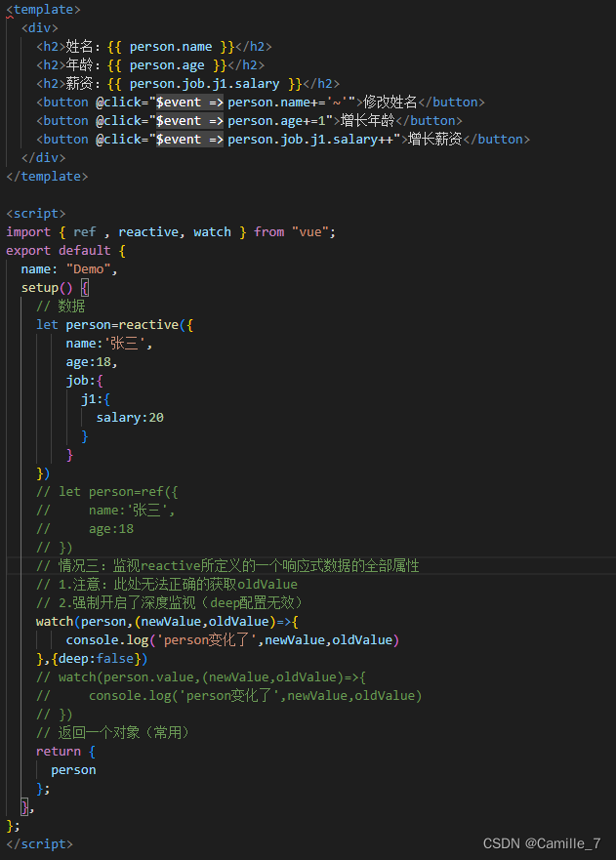Image resolution: width=616 pixels, height=860 pixels.
Task: Click 'person' inside the return object
Action: pyautogui.click(x=73, y=770)
